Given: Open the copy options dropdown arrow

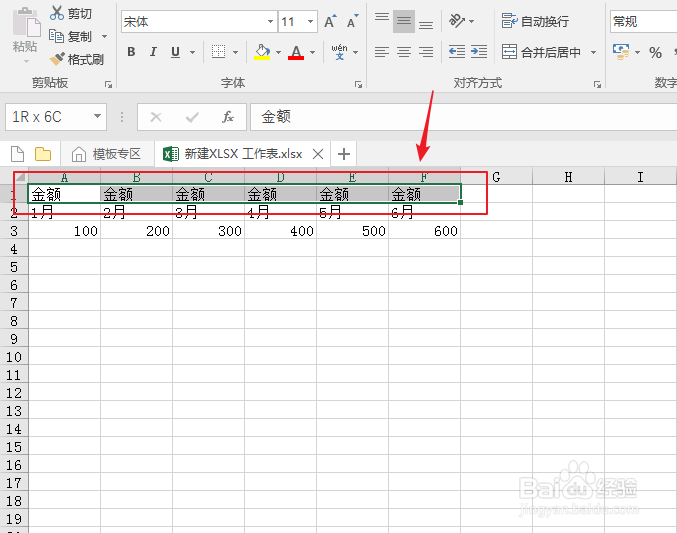Looking at the screenshot, I should (104, 36).
